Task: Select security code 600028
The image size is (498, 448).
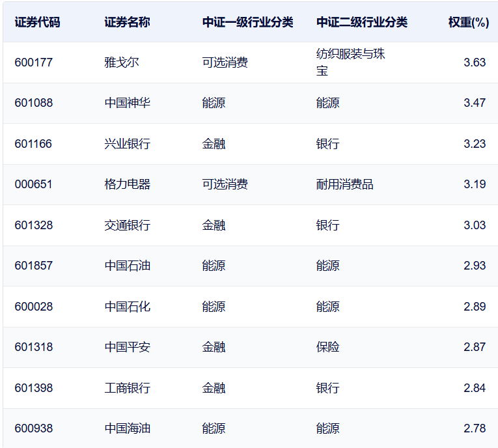Action: (34, 307)
